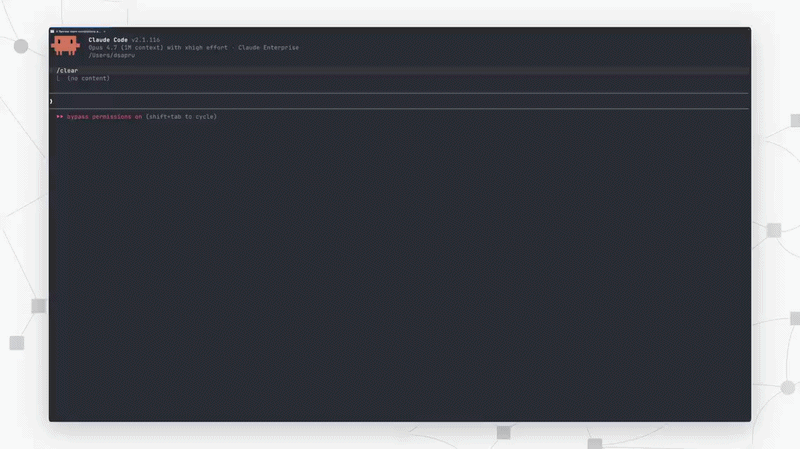Click 'Opus 4.7 (1M context)' model text
The image size is (800, 449).
(x=126, y=47)
